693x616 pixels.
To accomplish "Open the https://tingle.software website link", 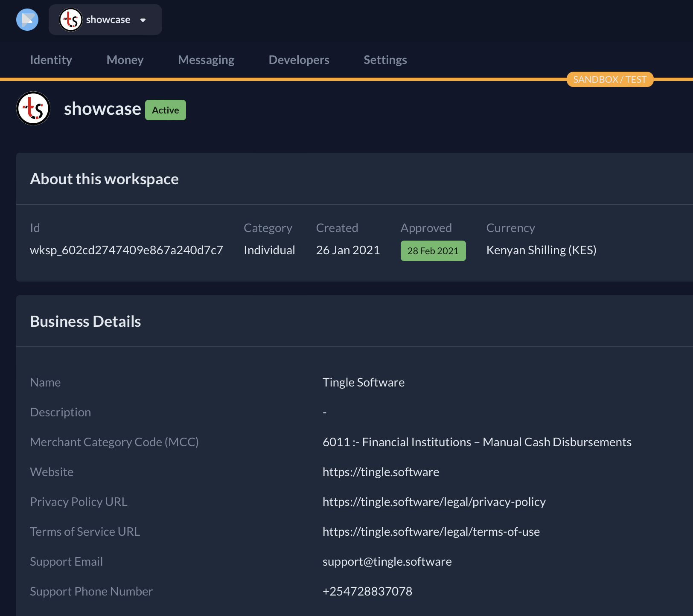I will coord(381,472).
